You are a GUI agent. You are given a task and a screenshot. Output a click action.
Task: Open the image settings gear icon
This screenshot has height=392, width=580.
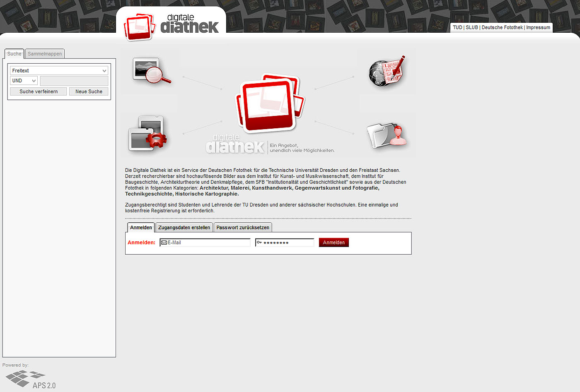148,133
